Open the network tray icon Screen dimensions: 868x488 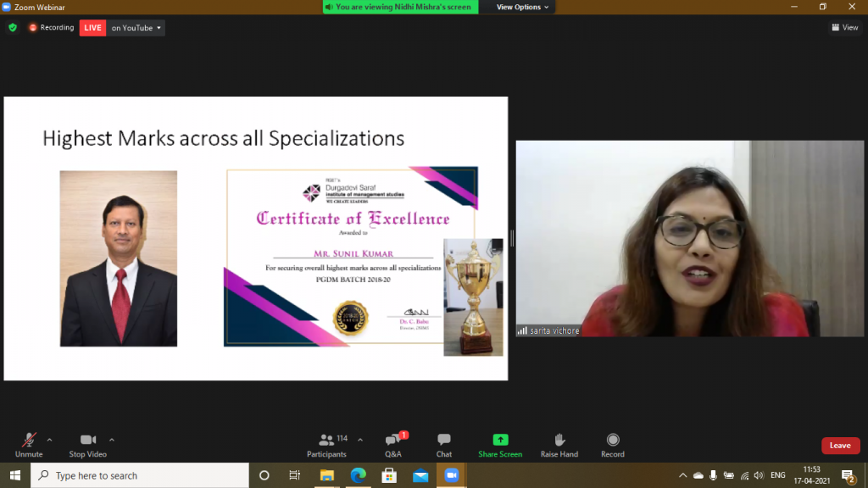(x=744, y=475)
